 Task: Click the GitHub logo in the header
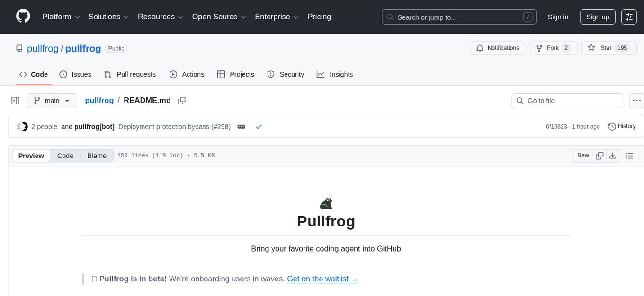pos(23,16)
